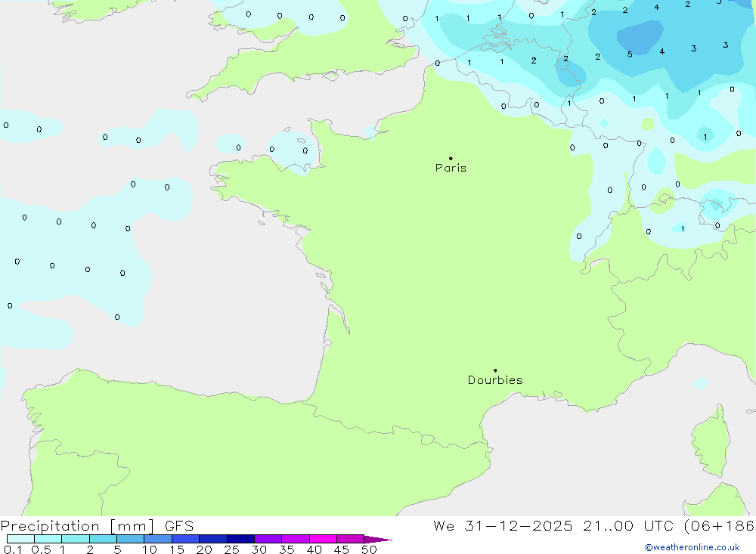Click the 15 legend scale label
The height and width of the screenshot is (554, 756).
point(177,549)
